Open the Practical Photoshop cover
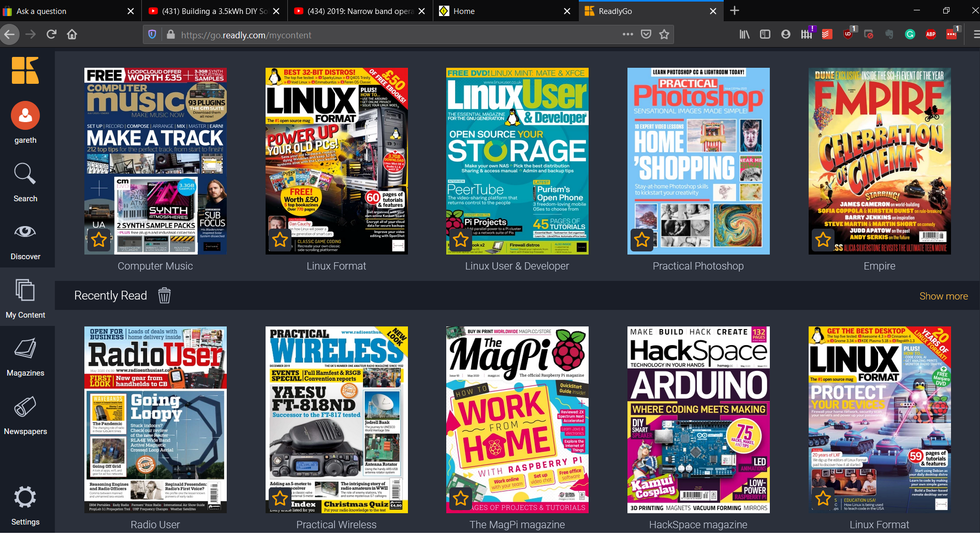Viewport: 980px width, 537px height. [x=698, y=161]
